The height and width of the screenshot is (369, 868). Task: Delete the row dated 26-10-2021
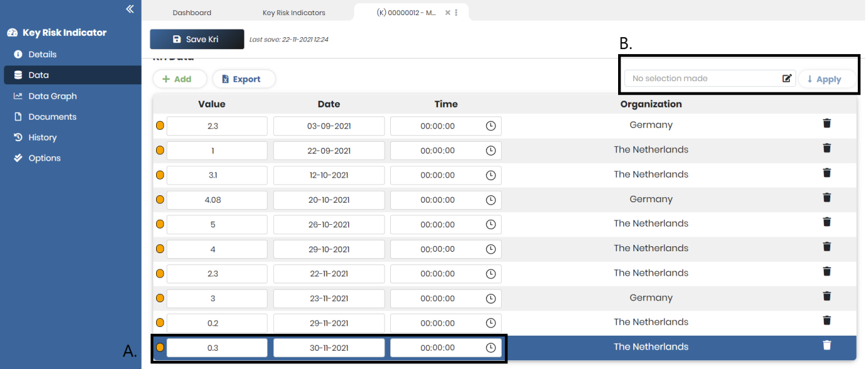click(x=827, y=222)
